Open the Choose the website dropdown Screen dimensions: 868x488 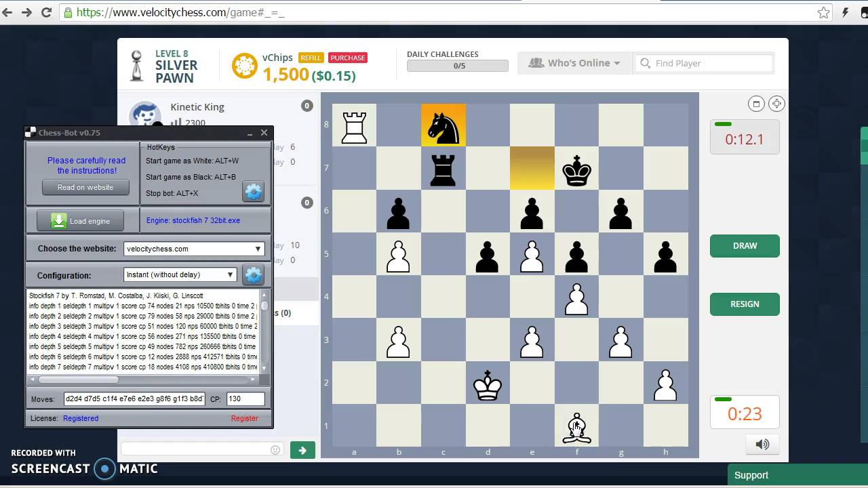[194, 249]
